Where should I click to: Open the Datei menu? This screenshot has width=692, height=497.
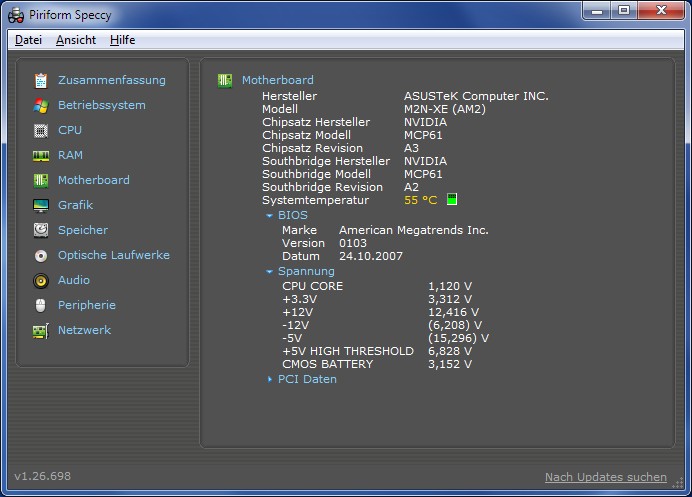[28, 40]
